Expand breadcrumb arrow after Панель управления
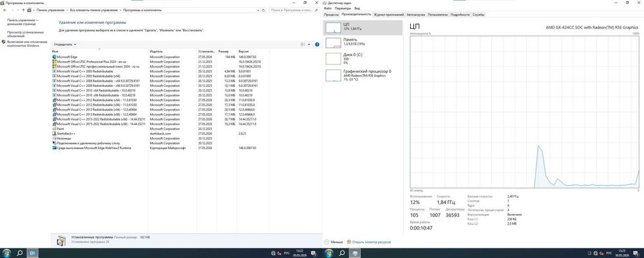The width and height of the screenshot is (644, 258). [x=66, y=10]
